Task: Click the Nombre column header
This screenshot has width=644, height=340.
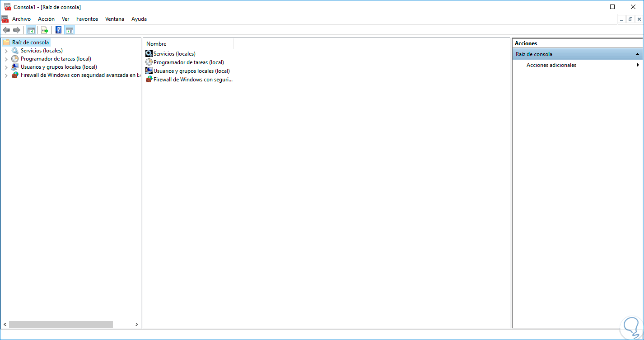Action: tap(189, 44)
